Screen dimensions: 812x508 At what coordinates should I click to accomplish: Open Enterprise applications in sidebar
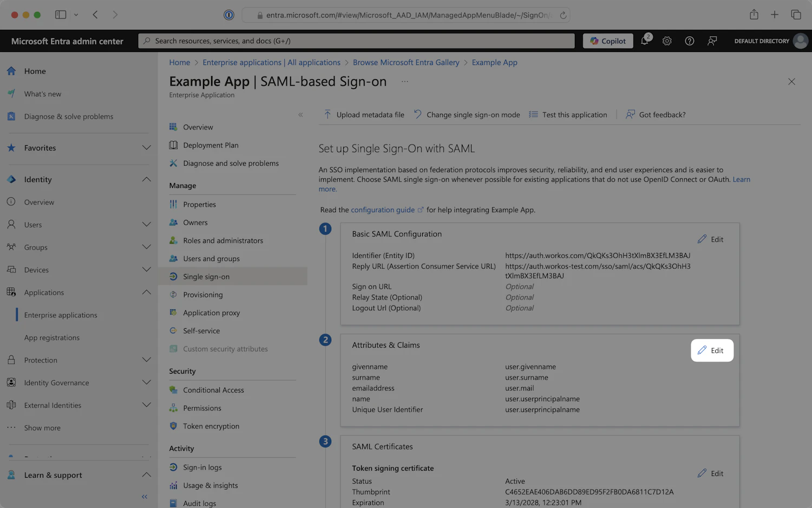click(x=61, y=315)
